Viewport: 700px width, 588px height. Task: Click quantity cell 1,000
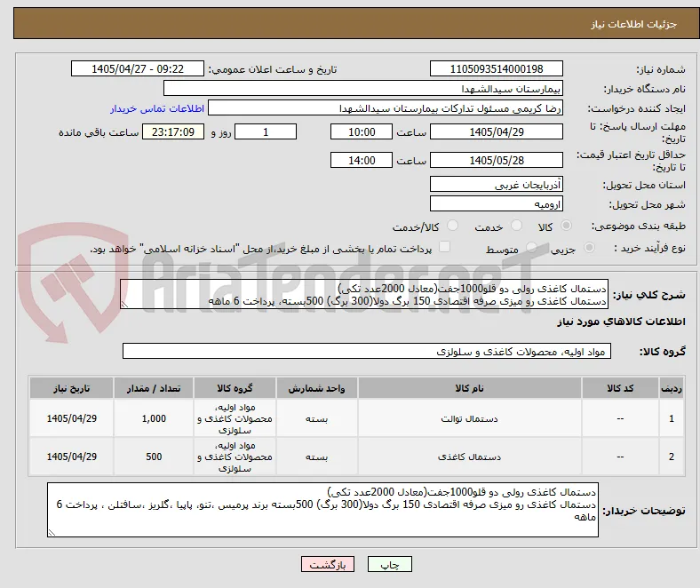(x=154, y=418)
